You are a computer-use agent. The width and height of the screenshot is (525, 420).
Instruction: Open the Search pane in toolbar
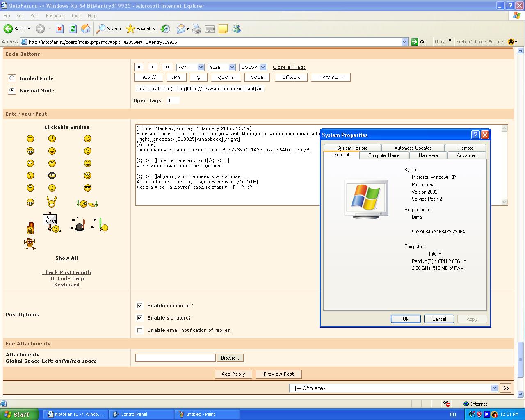tap(108, 29)
